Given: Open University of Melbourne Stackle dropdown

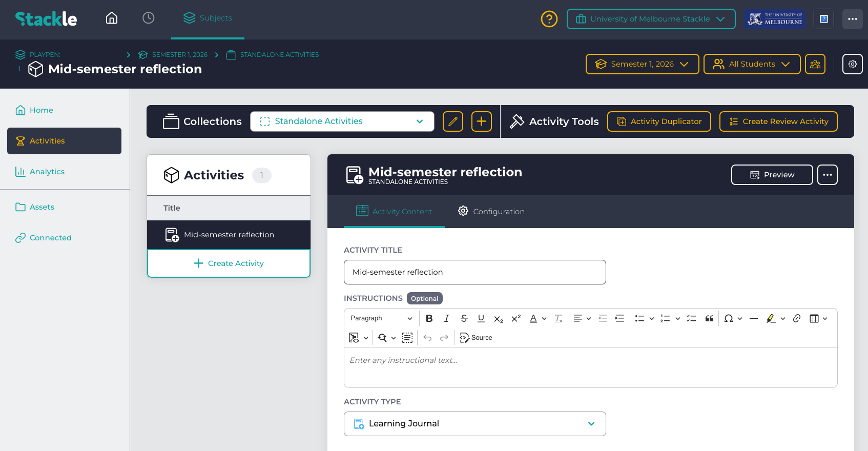Looking at the screenshot, I should (651, 19).
